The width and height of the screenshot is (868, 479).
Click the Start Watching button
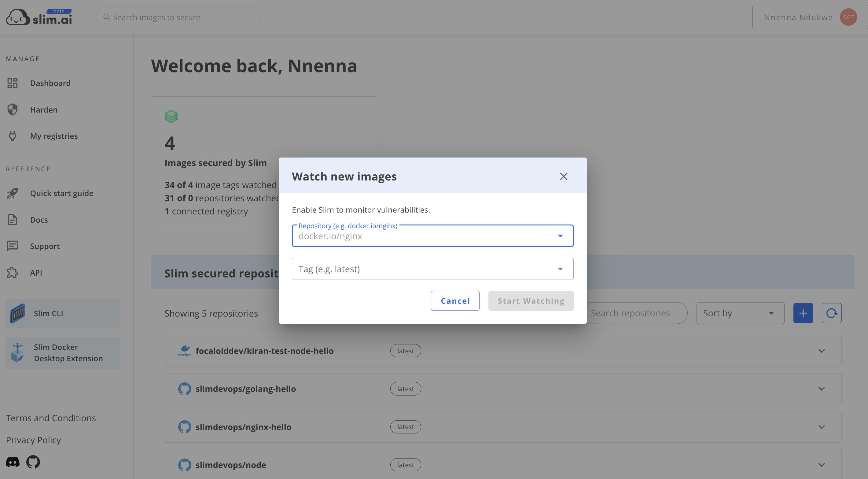tap(531, 301)
